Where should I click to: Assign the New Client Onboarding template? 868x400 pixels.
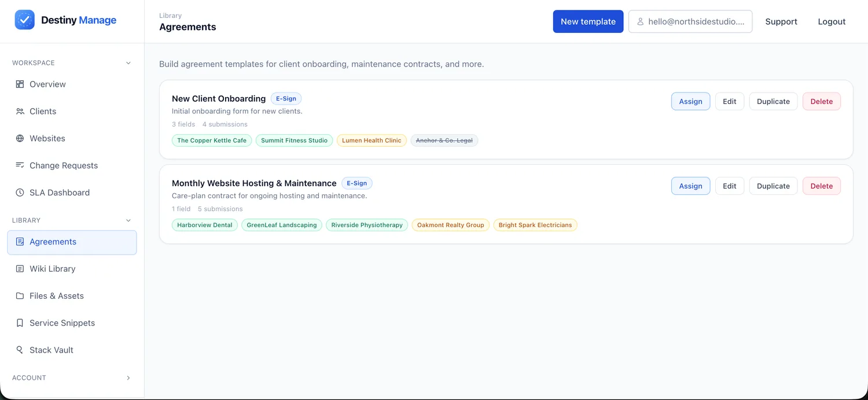click(x=690, y=101)
